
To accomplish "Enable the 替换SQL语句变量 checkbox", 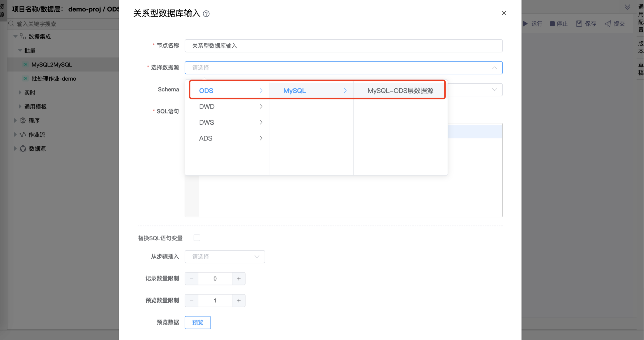I will pos(197,238).
